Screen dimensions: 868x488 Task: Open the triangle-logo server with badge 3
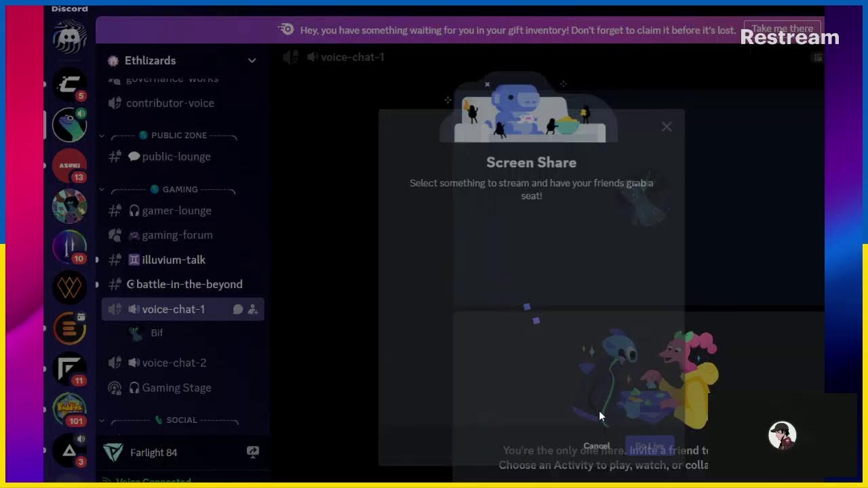pyautogui.click(x=69, y=450)
